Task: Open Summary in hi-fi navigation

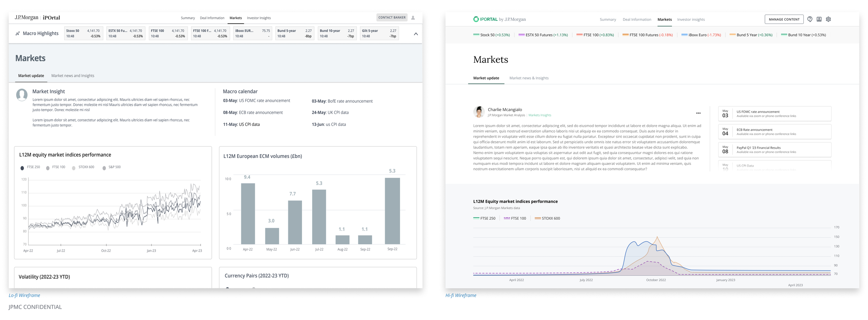Action: [x=608, y=20]
